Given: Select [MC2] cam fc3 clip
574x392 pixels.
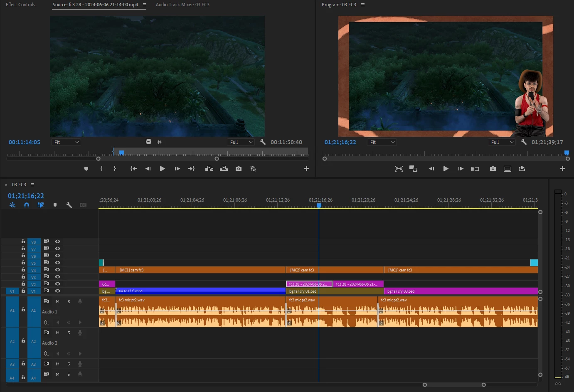Looking at the screenshot, I should 335,270.
